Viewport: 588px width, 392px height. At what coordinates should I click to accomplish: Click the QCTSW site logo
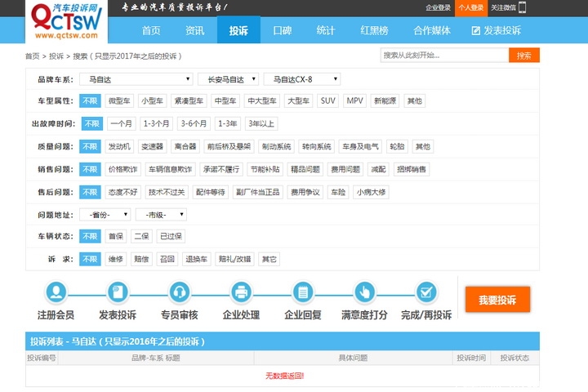point(66,21)
